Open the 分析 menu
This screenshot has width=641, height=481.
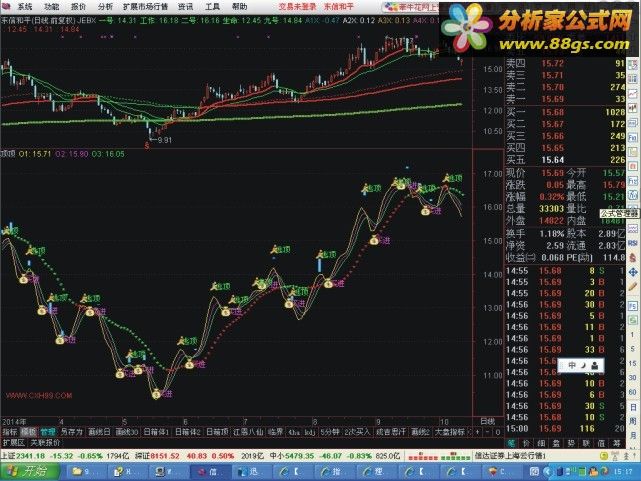(x=105, y=7)
